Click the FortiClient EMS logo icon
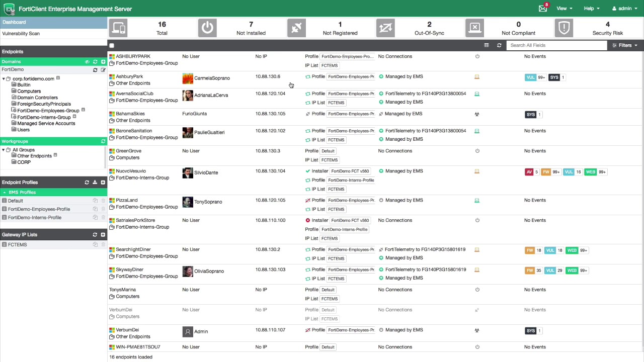Screen dimensions: 644x362 pos(9,9)
